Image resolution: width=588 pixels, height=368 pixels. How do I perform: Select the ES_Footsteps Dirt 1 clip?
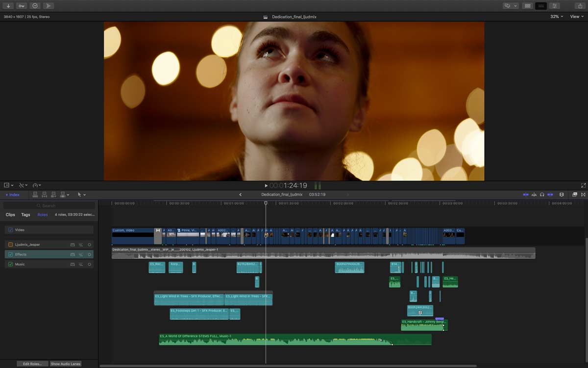199,314
